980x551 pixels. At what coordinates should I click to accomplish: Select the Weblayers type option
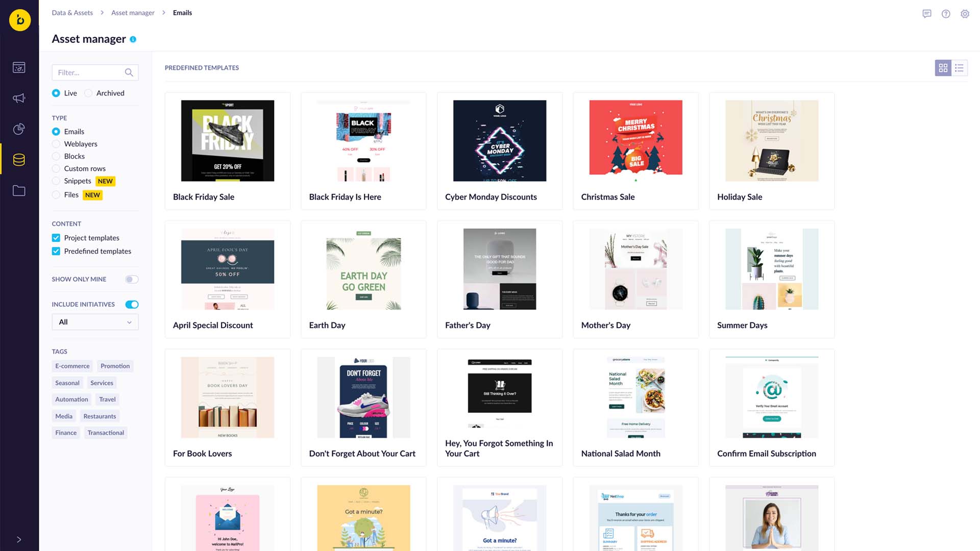[56, 144]
